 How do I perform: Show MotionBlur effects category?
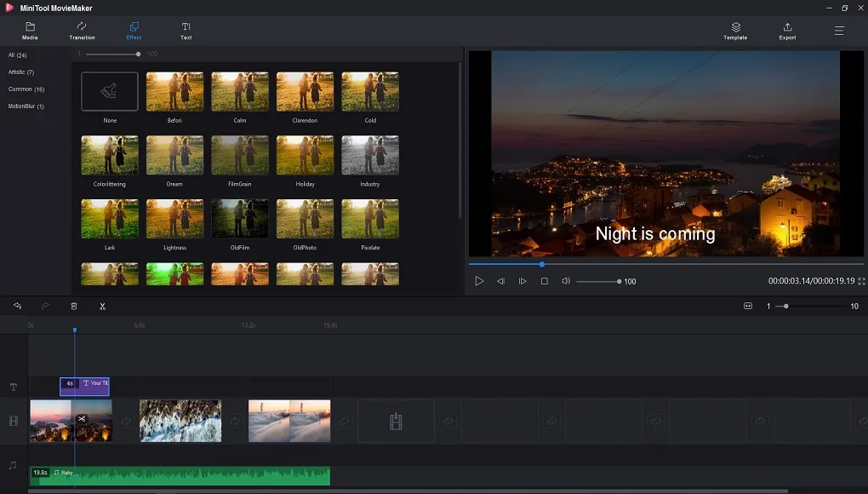[x=26, y=106]
